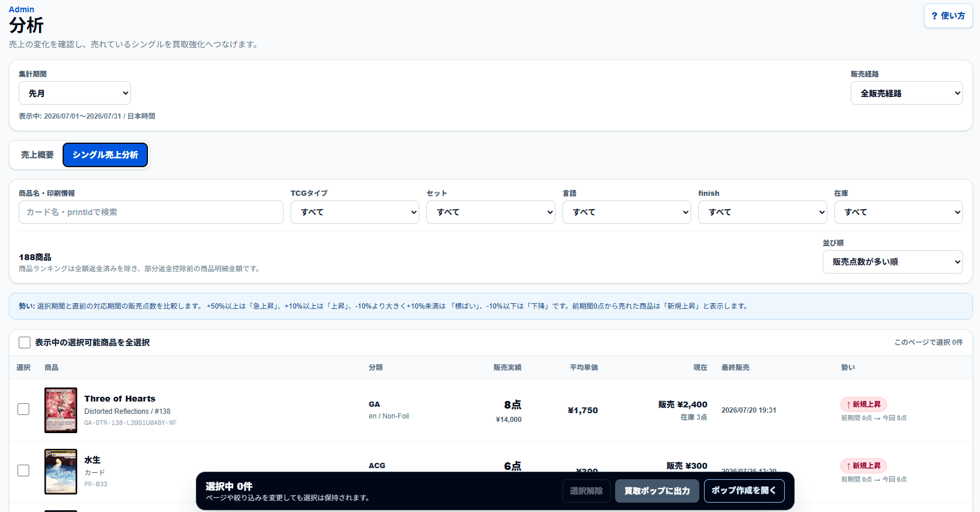Viewport: 980px width, 512px height.
Task: Open the TCGタイプ filter dropdown
Action: coord(355,212)
